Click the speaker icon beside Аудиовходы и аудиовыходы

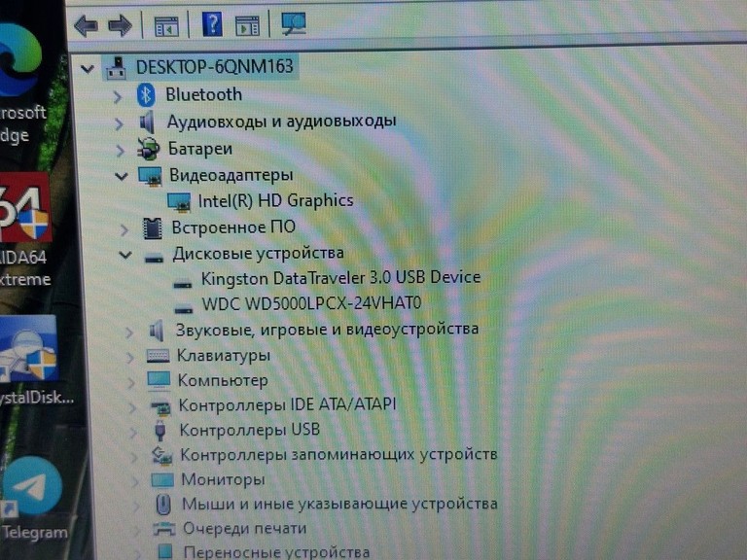pos(147,122)
